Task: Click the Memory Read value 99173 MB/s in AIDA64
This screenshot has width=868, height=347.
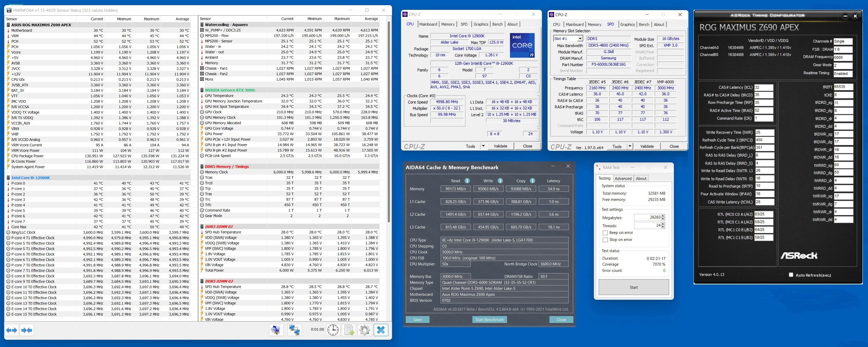Action: point(455,189)
